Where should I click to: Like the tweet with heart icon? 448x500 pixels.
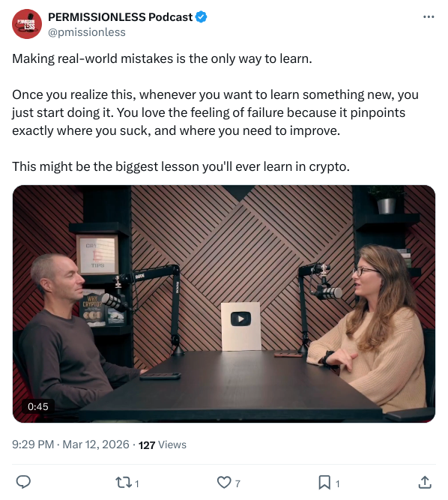(x=224, y=482)
